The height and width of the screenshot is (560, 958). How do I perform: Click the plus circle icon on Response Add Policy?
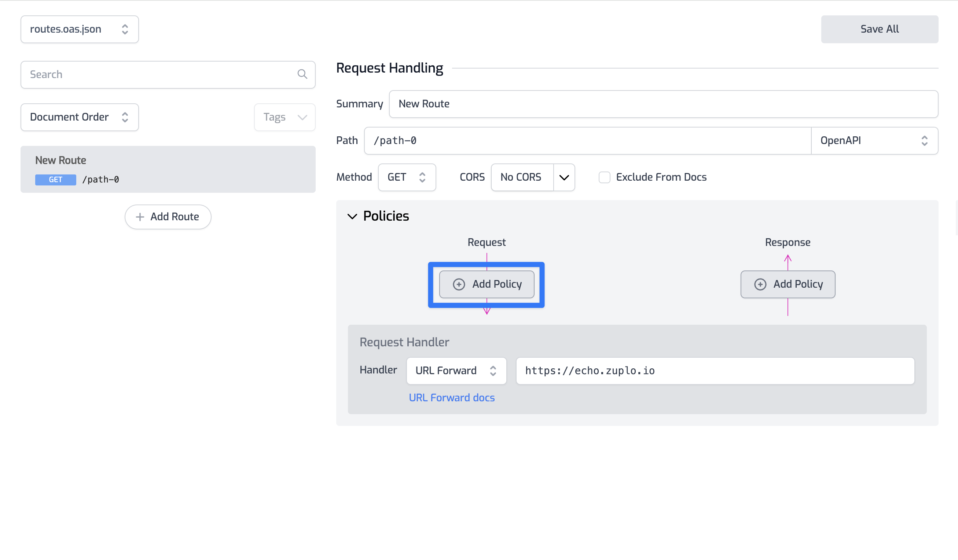tap(760, 284)
